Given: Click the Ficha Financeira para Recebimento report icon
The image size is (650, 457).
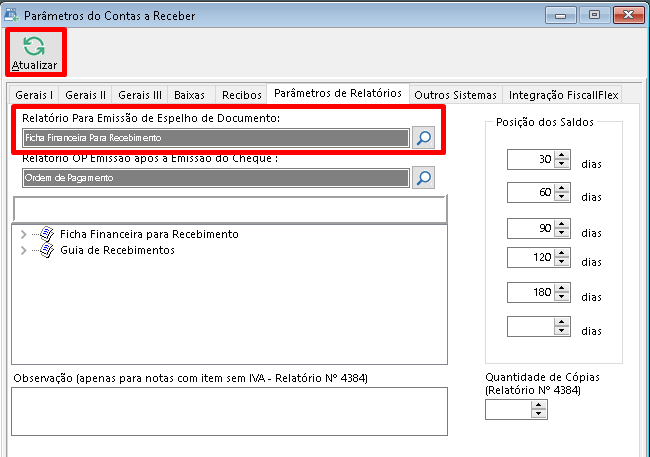Looking at the screenshot, I should (47, 234).
